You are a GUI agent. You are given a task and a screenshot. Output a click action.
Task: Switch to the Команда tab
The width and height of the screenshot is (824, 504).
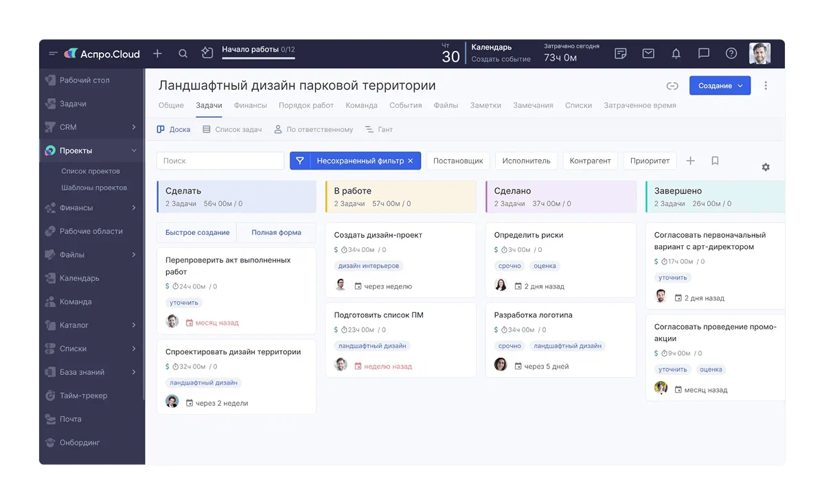click(x=361, y=105)
